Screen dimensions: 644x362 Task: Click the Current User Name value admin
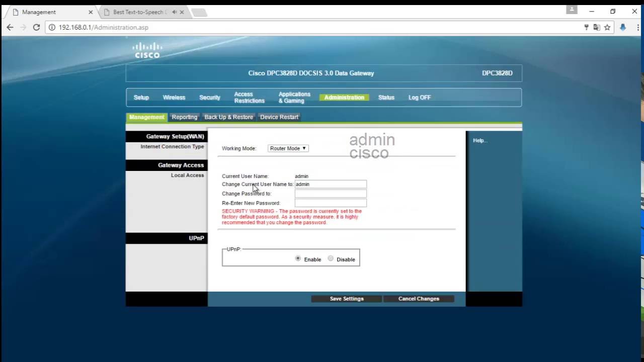301,176
